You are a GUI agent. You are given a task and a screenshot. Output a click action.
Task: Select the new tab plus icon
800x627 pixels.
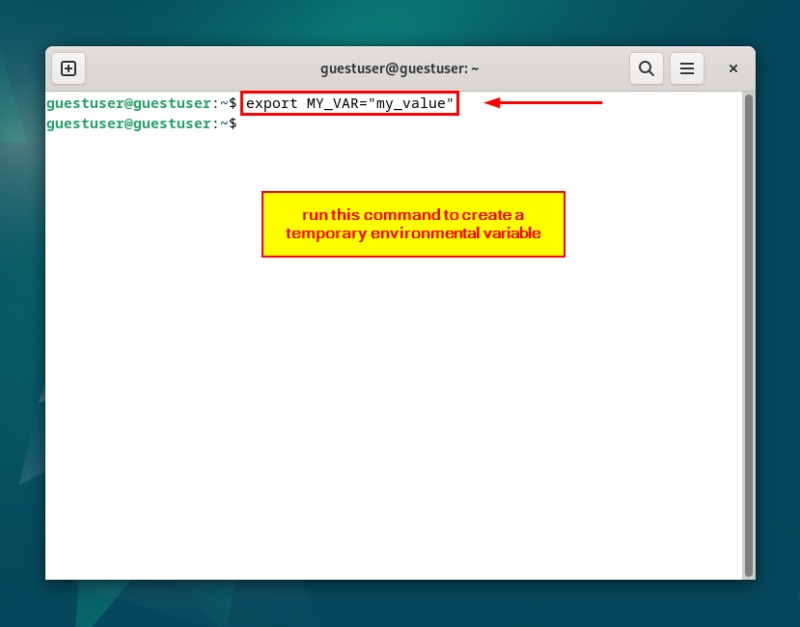[x=68, y=68]
